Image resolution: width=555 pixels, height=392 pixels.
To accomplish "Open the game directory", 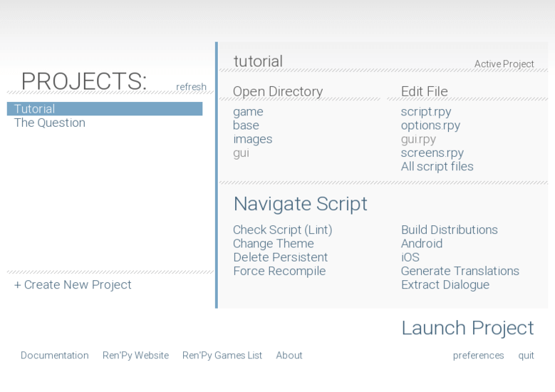I will 248,112.
